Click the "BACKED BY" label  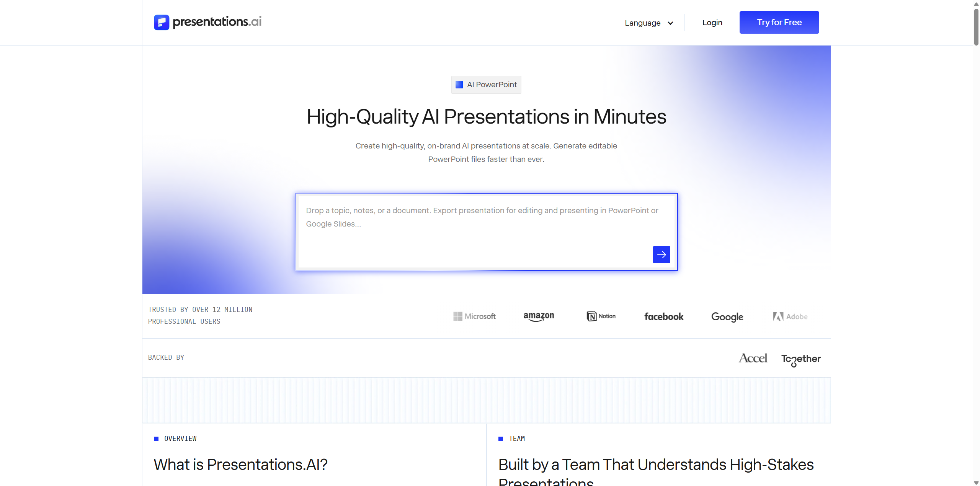click(x=166, y=357)
